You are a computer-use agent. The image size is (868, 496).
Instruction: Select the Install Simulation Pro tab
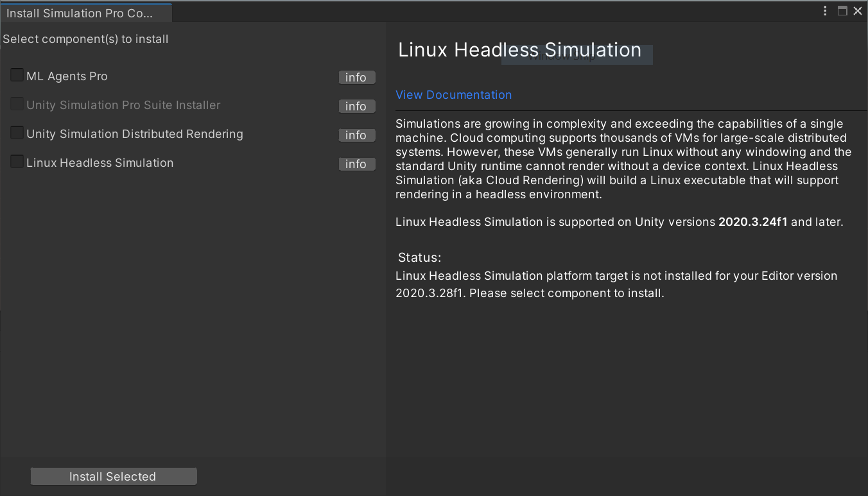[86, 13]
